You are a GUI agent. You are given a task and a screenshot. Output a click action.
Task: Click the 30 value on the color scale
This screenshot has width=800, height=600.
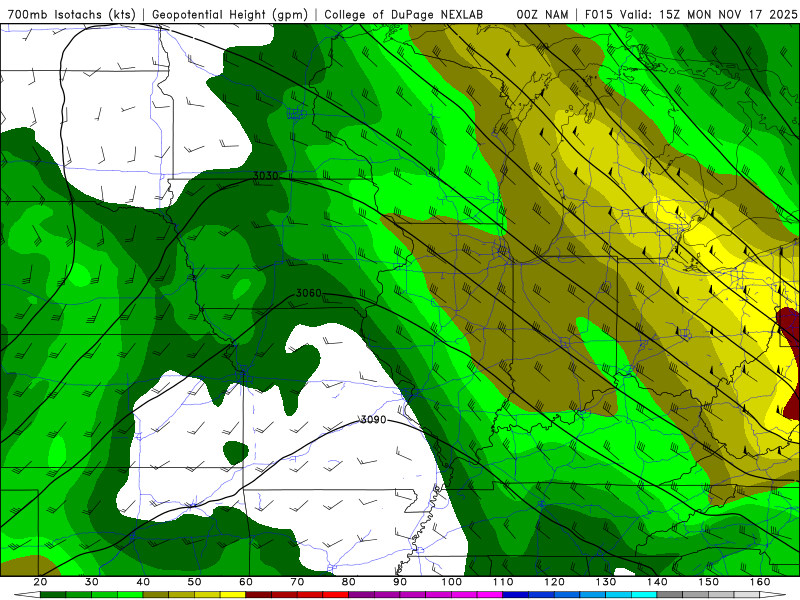(92, 582)
